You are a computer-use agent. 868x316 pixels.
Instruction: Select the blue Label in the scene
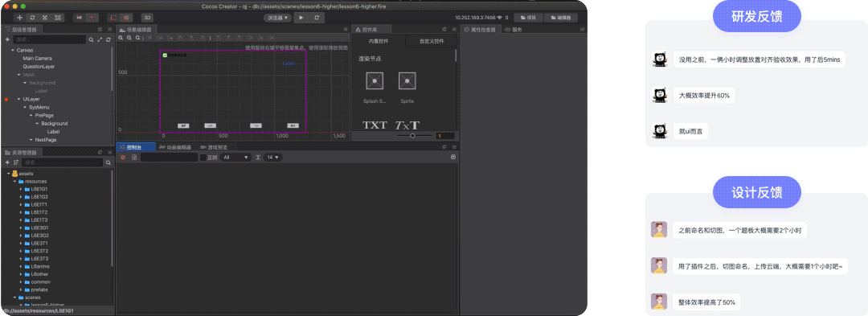(289, 64)
